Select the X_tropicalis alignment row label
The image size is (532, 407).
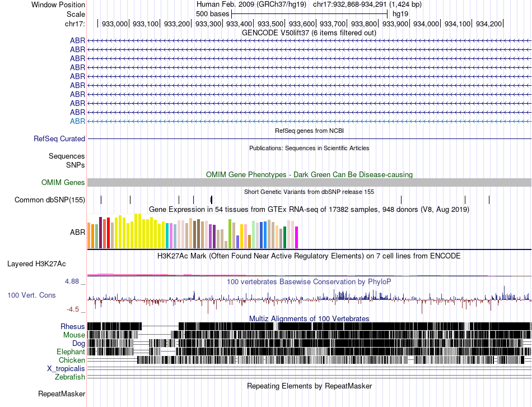[66, 369]
